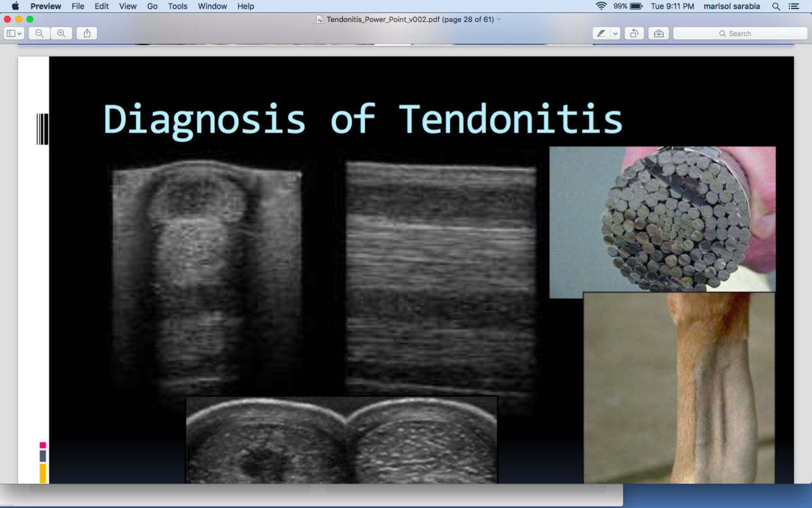
Task: Open the Preview application menu
Action: [x=46, y=6]
